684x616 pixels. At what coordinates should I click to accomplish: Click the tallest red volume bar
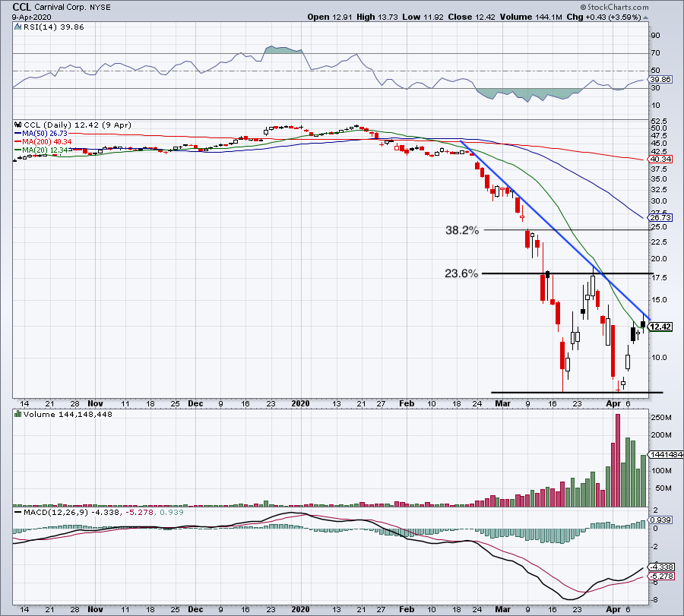coord(618,460)
